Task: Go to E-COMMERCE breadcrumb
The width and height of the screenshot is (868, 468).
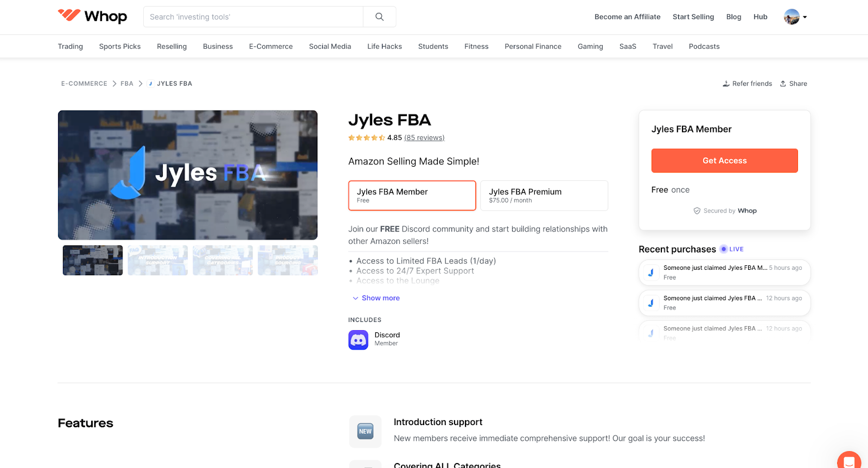Action: (84, 84)
